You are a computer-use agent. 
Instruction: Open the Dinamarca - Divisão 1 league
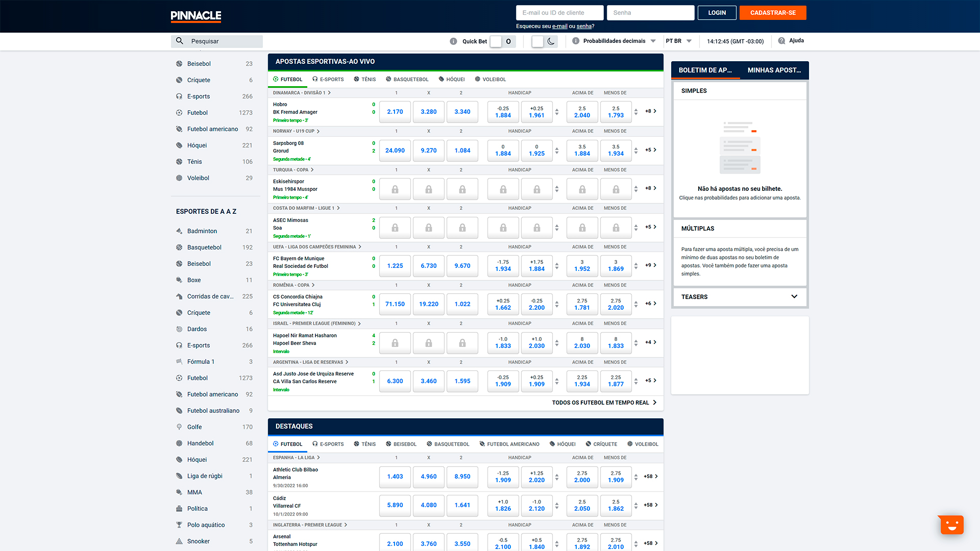(x=302, y=93)
